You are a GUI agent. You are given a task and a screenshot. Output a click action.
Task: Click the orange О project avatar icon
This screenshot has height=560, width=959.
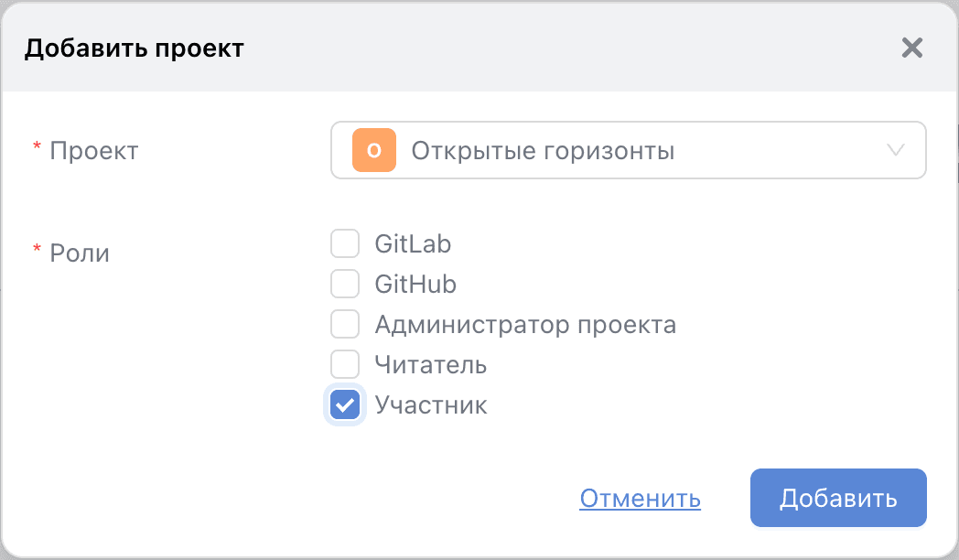373,150
